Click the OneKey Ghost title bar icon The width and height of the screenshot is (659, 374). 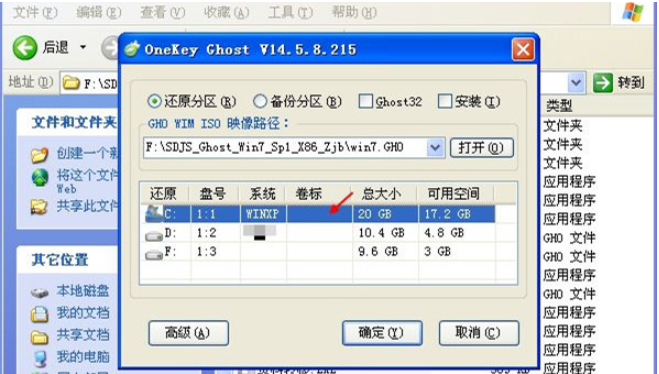coord(132,49)
